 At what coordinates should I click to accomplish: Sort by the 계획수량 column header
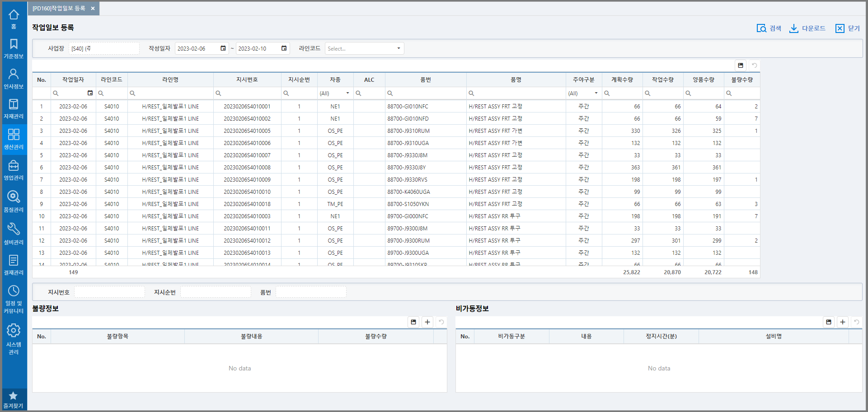(x=622, y=80)
